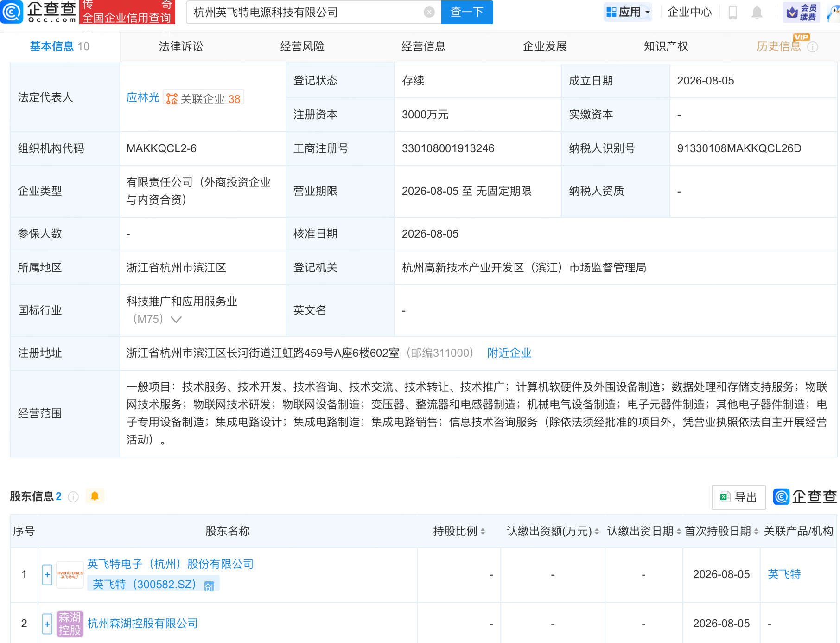Open 附近企业 link

509,353
